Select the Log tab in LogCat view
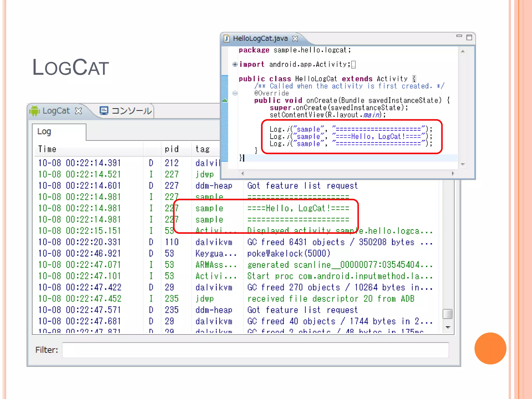Image resolution: width=532 pixels, height=399 pixels. [x=59, y=132]
